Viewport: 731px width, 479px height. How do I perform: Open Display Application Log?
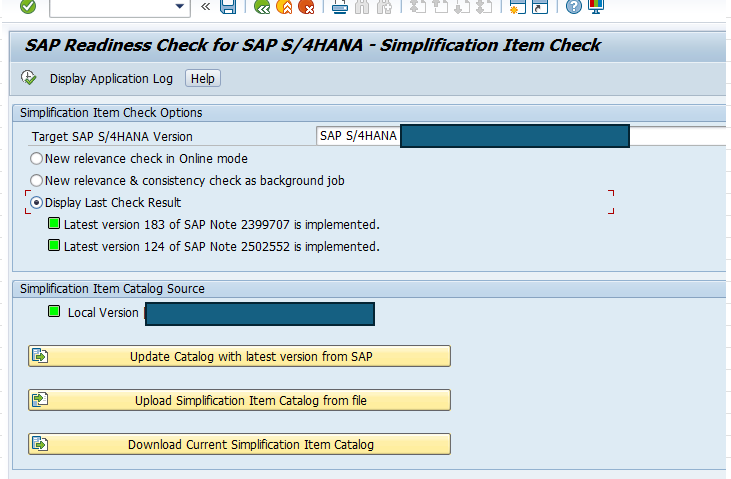click(111, 79)
